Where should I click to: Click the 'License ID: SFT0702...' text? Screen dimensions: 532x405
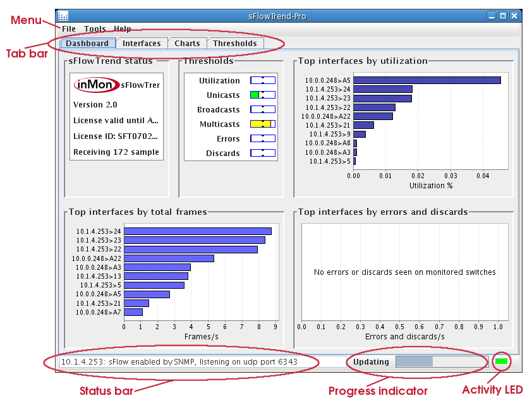click(x=116, y=136)
